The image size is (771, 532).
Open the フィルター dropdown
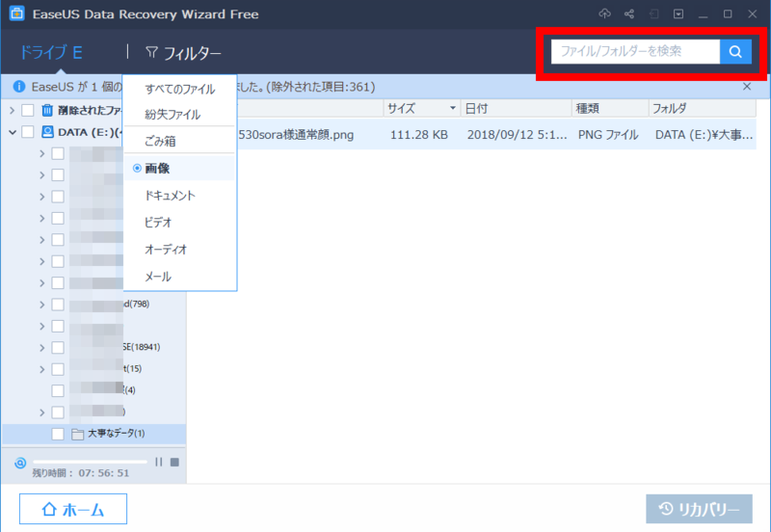click(183, 53)
